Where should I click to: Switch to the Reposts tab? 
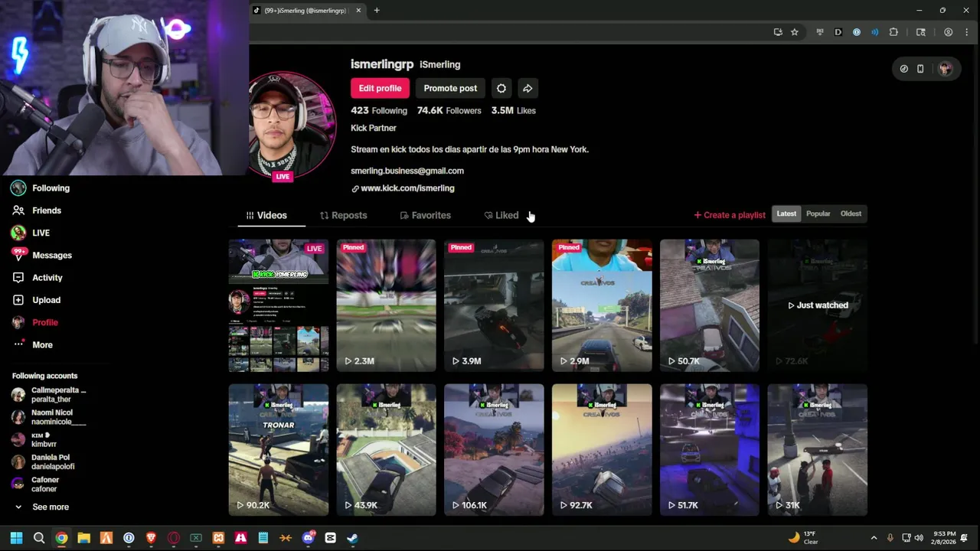click(343, 216)
